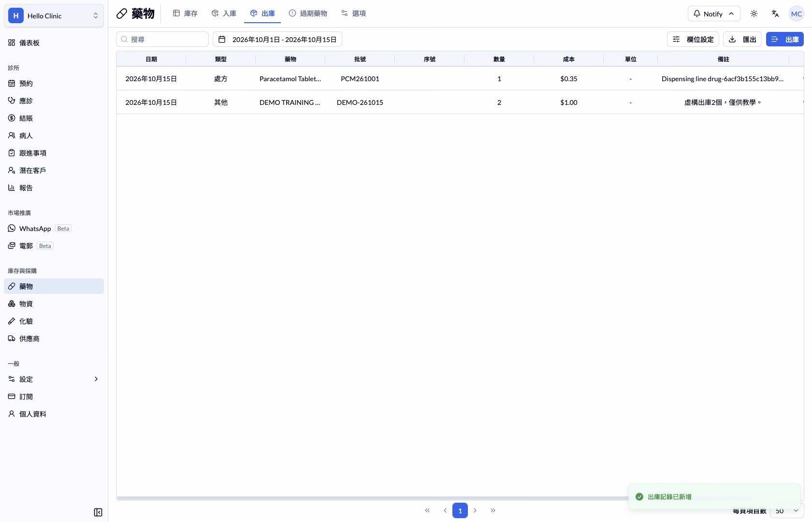Open date range 2026年10月1日 - 2026年10月15日 picker

(277, 39)
